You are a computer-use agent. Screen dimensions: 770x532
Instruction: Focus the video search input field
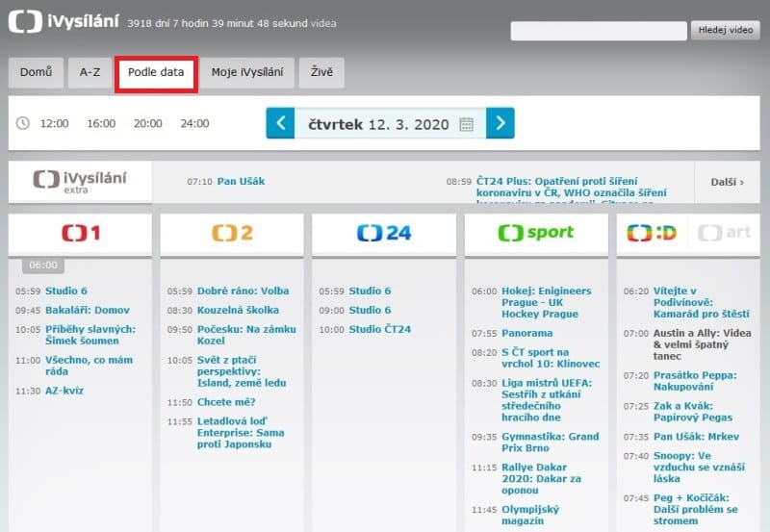tap(599, 31)
